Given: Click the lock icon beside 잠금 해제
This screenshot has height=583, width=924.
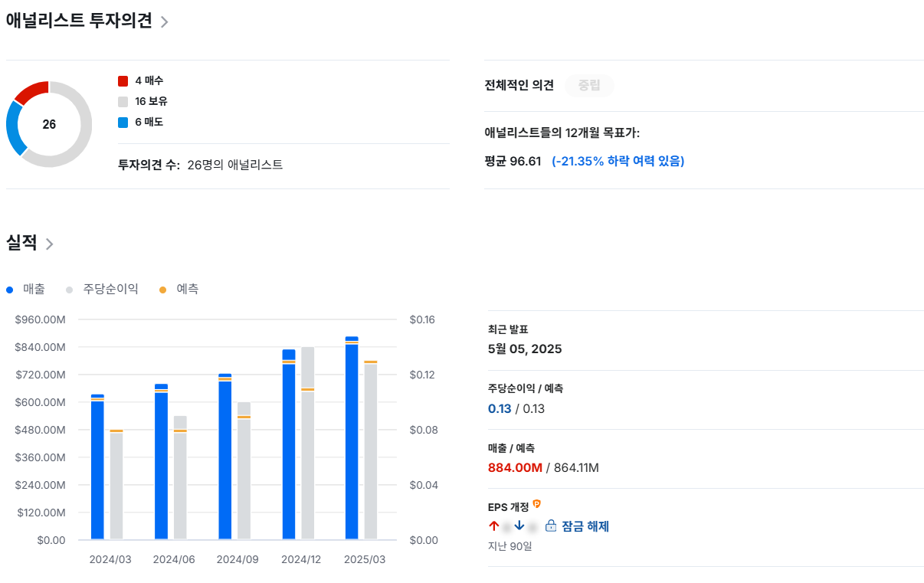Looking at the screenshot, I should [550, 526].
